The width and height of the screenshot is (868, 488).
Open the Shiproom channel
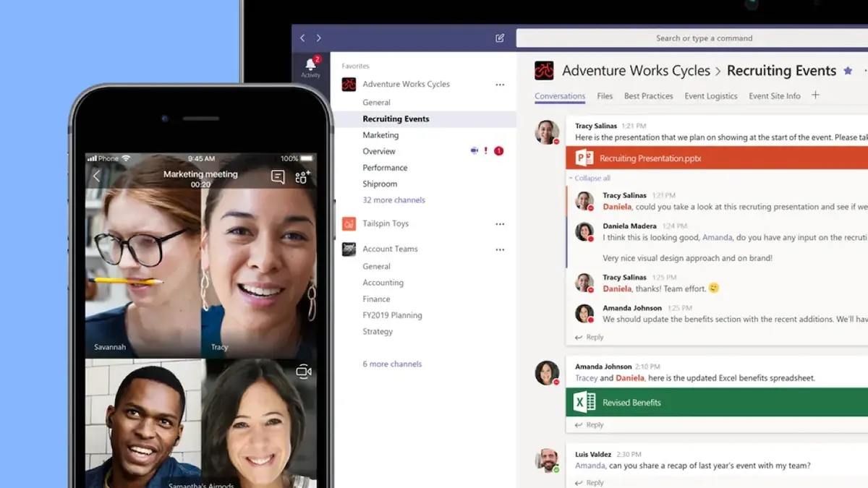(x=380, y=184)
